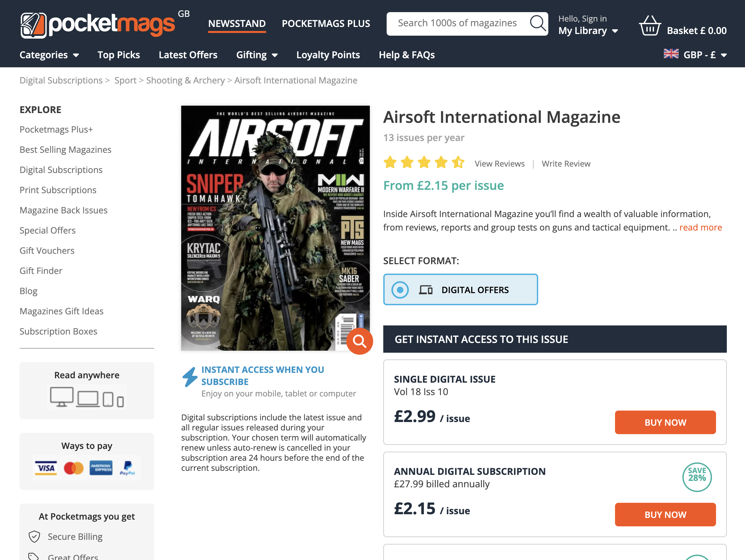Click Airsoft International Magazine breadcrumb

tap(296, 80)
